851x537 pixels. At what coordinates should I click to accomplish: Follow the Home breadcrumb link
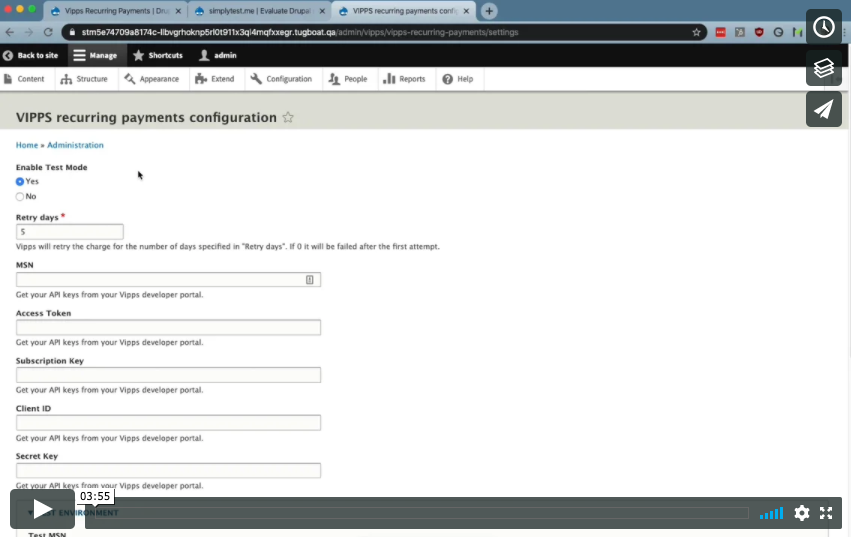point(27,145)
